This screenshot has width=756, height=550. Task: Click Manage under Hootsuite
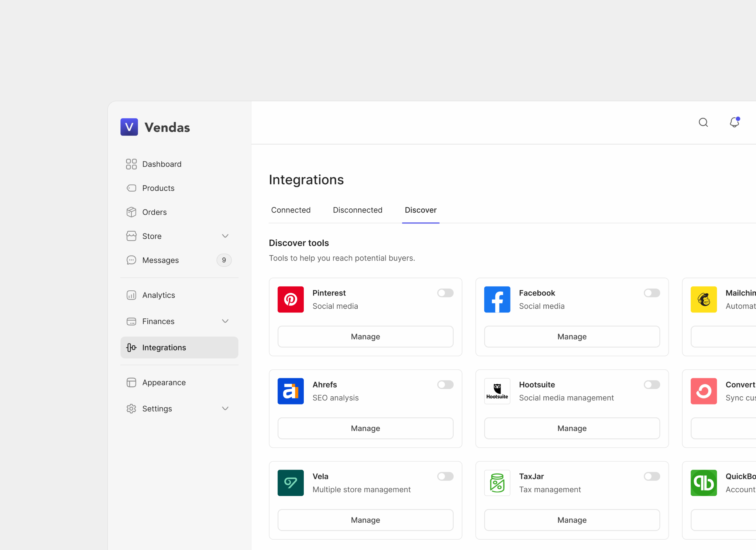click(572, 428)
